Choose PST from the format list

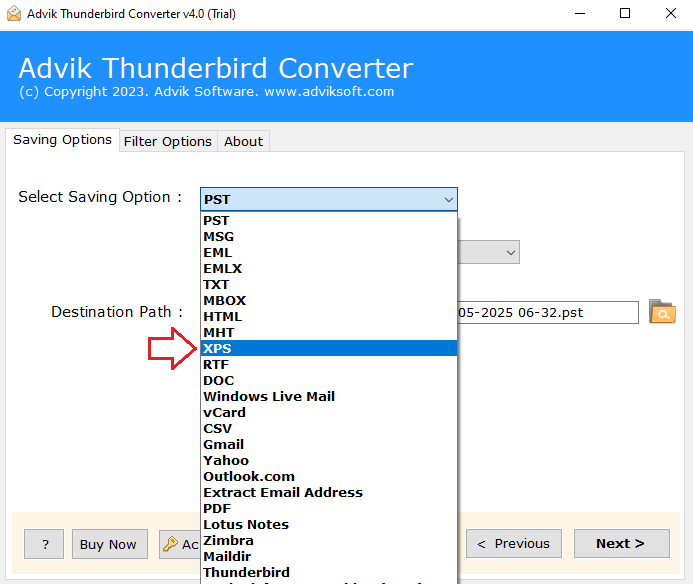pos(328,220)
